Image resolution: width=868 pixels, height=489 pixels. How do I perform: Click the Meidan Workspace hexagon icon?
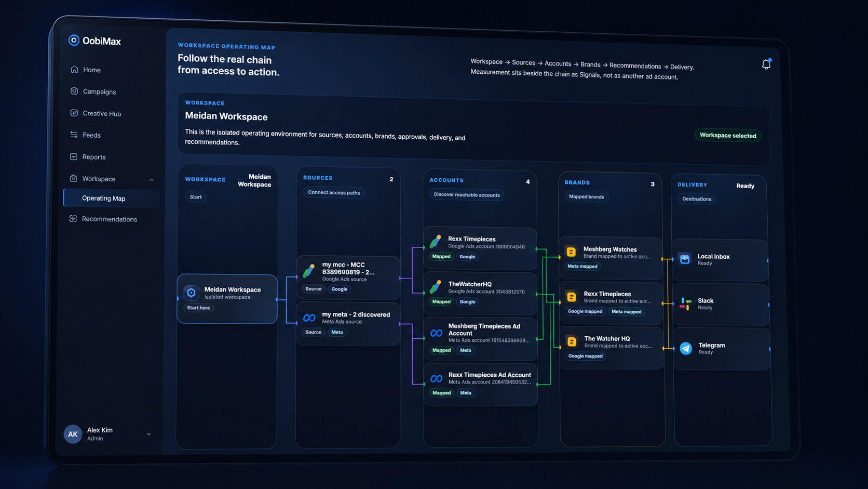[191, 293]
